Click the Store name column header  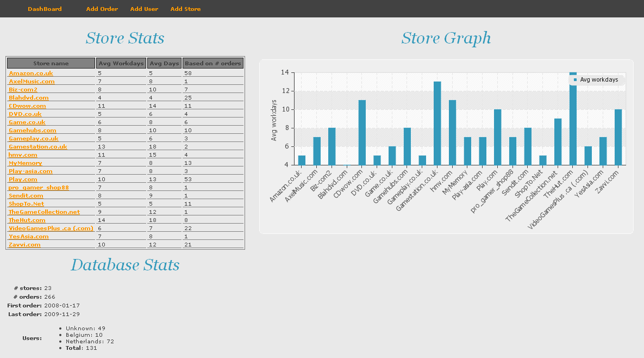[51, 63]
